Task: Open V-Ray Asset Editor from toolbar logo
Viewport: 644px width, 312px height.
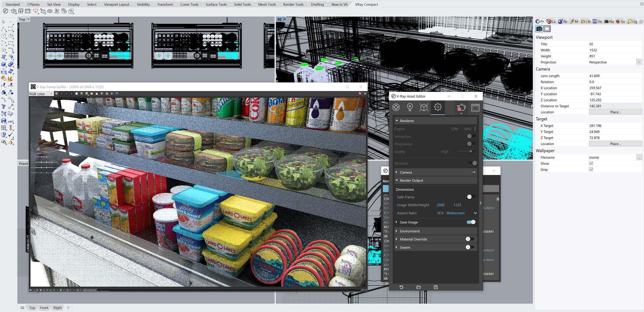Action: [x=5, y=11]
